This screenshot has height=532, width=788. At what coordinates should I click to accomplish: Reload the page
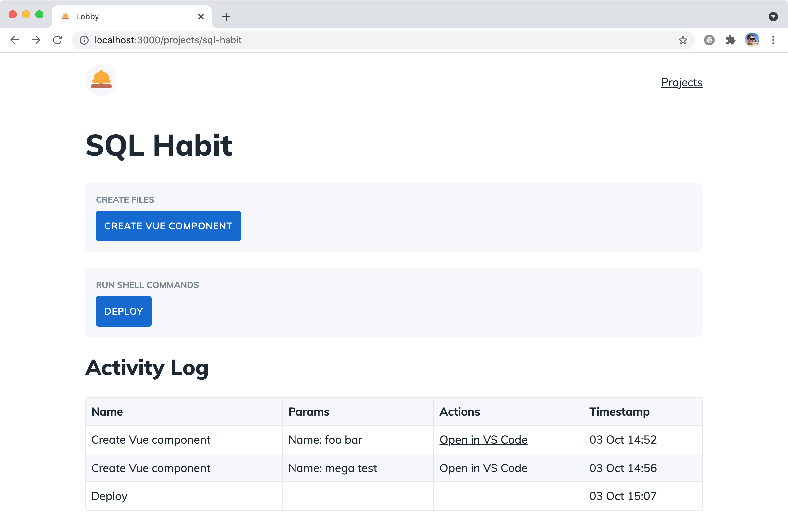pyautogui.click(x=57, y=40)
